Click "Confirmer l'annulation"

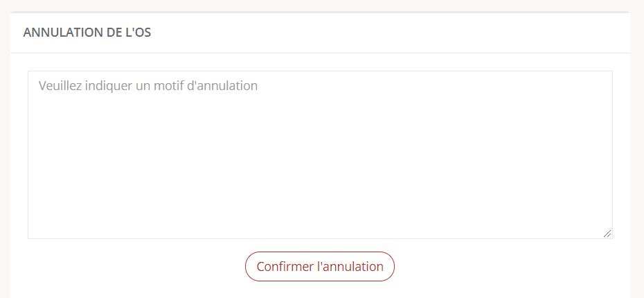tap(320, 266)
